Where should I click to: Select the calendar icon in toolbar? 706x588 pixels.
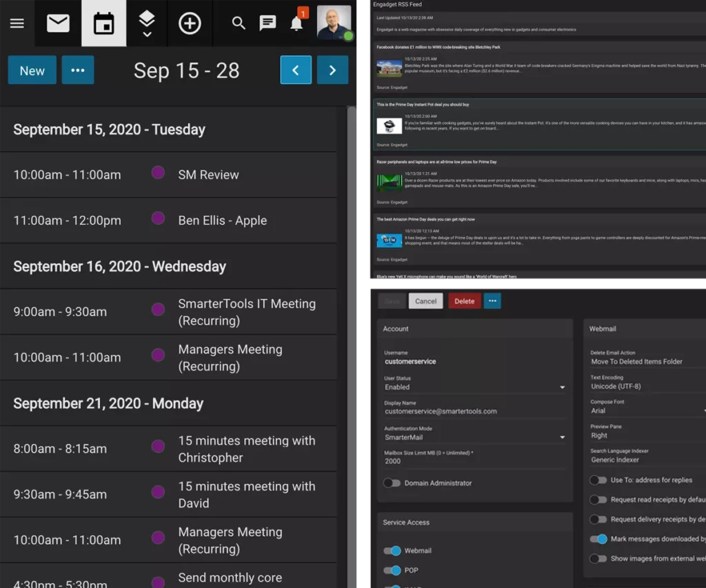click(x=103, y=23)
